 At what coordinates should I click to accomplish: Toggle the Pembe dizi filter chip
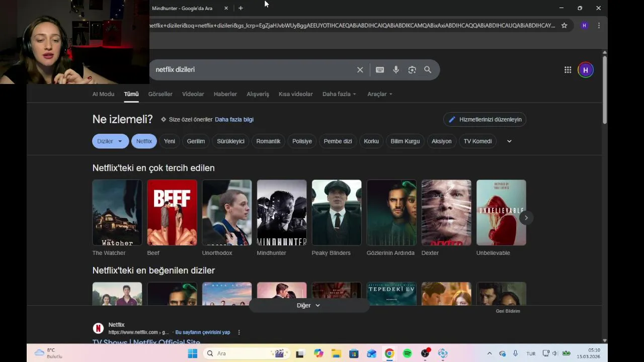338,141
